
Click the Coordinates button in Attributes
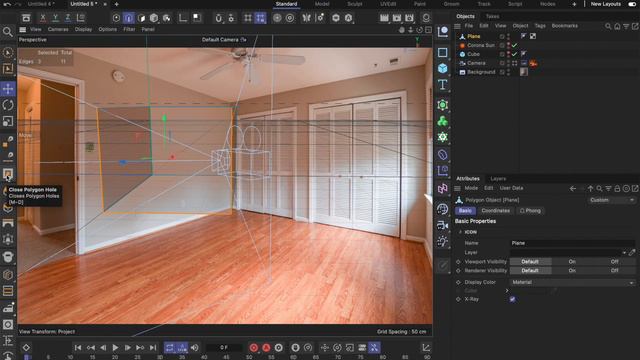pyautogui.click(x=496, y=211)
